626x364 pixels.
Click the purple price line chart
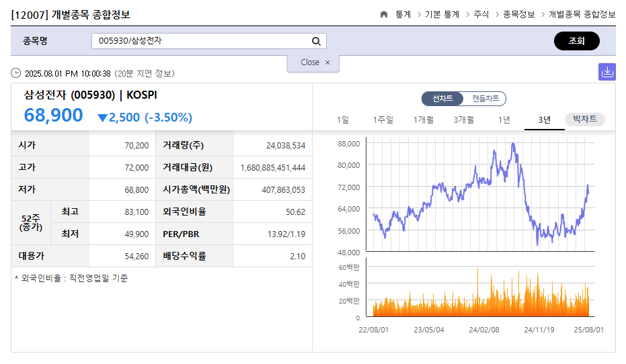point(481,194)
